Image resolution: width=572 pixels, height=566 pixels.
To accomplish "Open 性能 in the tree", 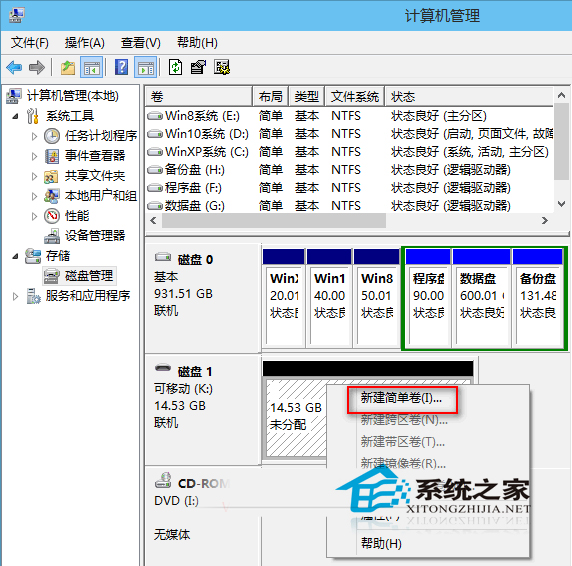I will pyautogui.click(x=77, y=216).
